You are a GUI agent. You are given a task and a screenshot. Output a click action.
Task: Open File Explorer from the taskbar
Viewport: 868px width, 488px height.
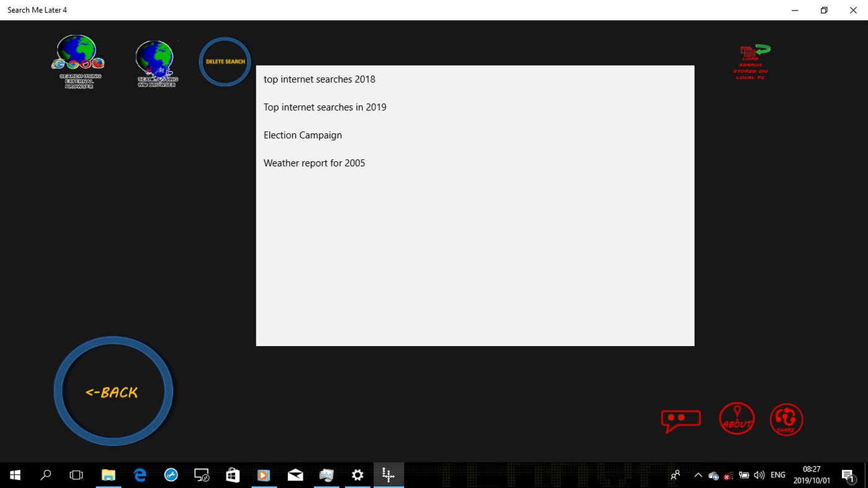(x=108, y=474)
